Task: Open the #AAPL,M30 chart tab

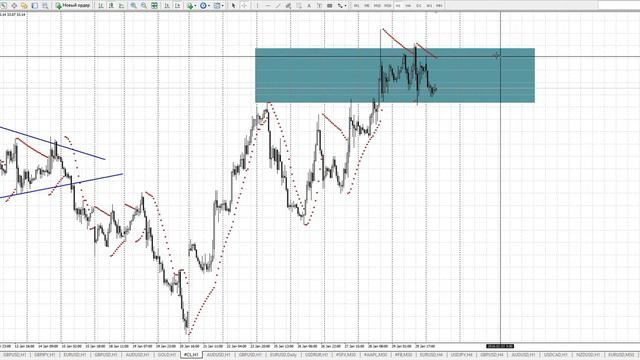Action: coord(375,355)
